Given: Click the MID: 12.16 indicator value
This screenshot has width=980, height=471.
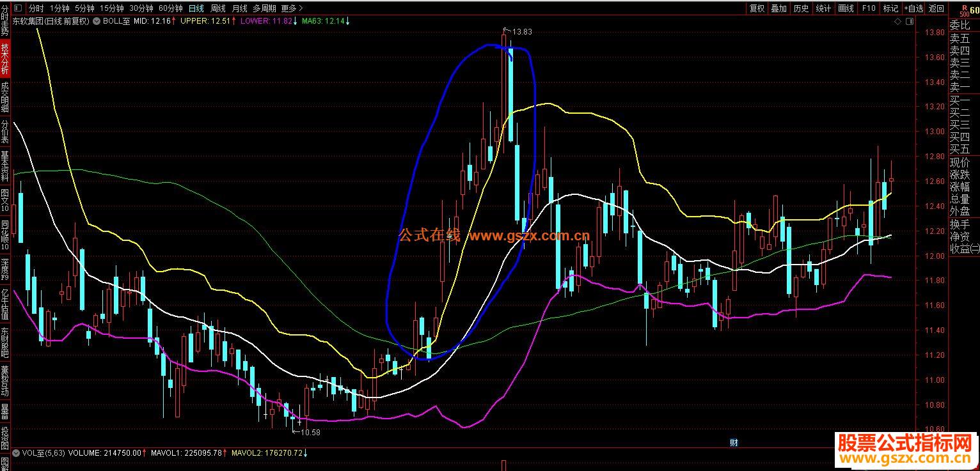Looking at the screenshot, I should click(154, 21).
